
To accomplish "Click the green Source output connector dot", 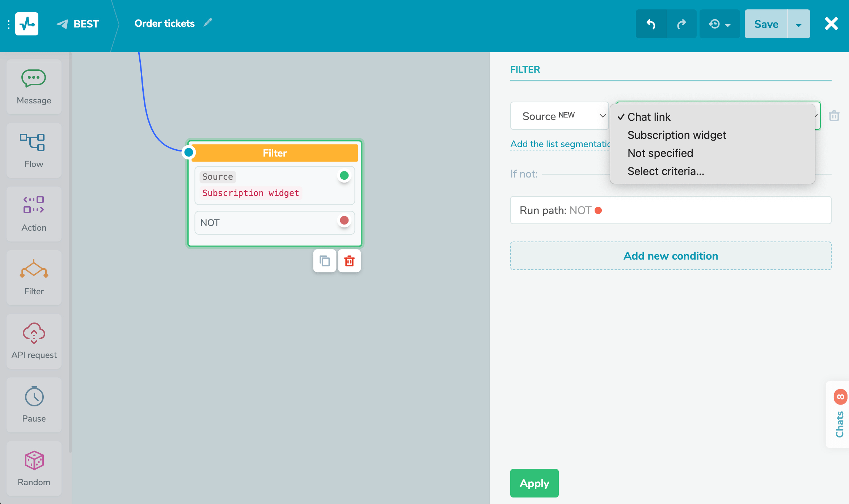I will tap(344, 176).
